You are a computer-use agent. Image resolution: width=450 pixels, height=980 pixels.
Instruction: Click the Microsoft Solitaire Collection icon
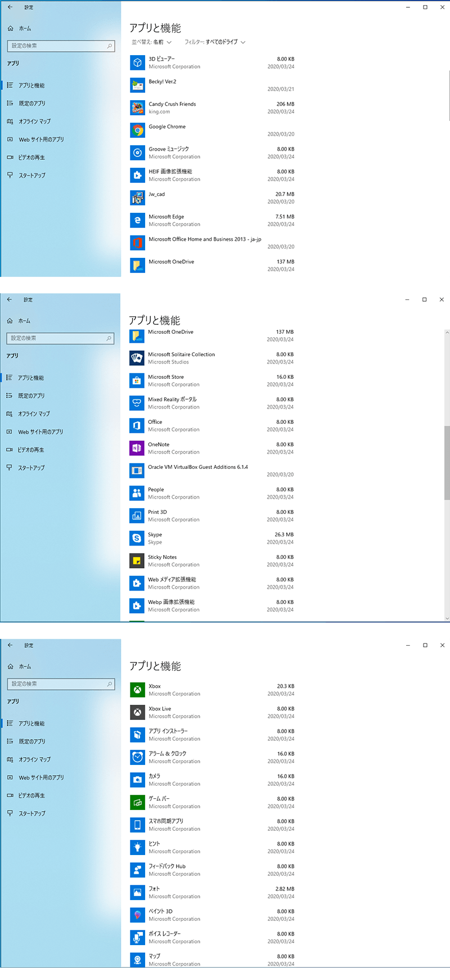coord(137,358)
